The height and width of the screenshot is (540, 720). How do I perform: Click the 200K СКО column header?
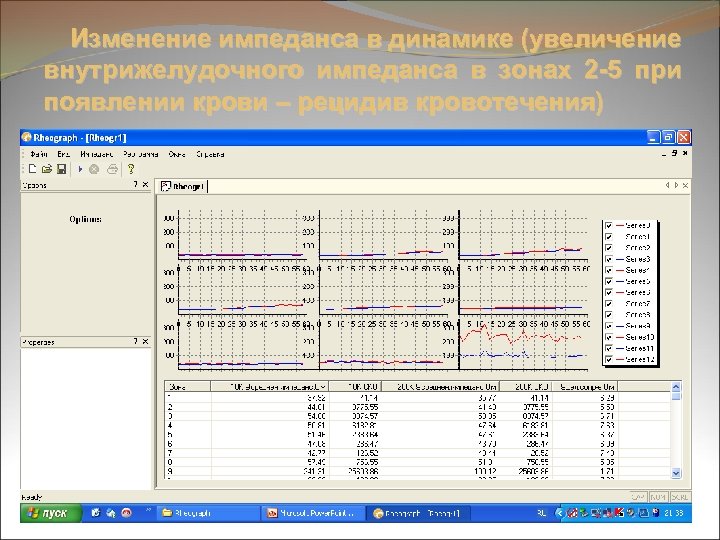pyautogui.click(x=525, y=387)
